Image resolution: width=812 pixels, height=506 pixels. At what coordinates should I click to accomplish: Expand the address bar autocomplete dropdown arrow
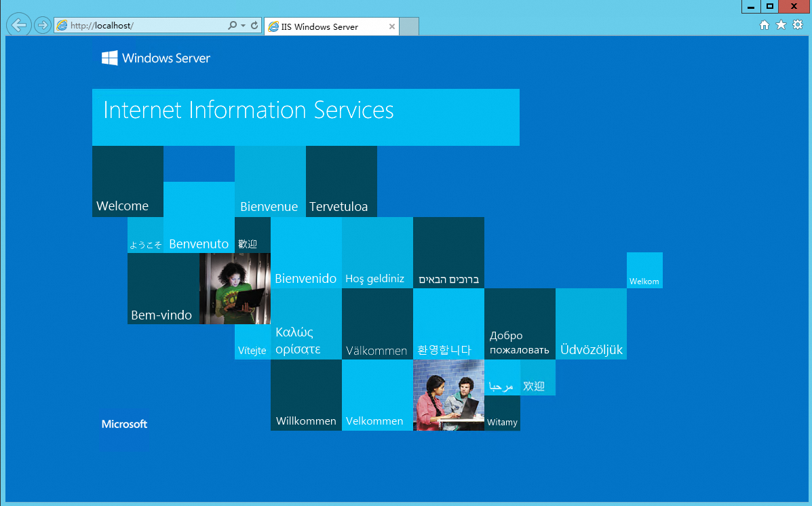[243, 25]
